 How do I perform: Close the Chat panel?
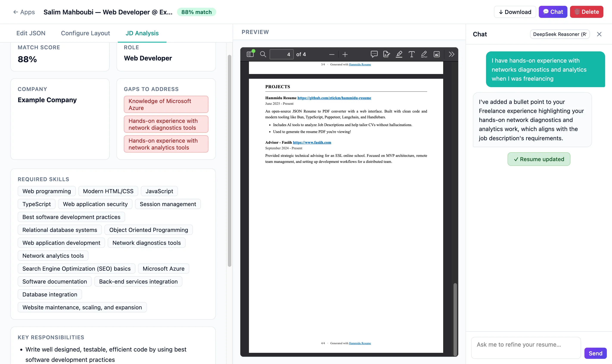599,34
